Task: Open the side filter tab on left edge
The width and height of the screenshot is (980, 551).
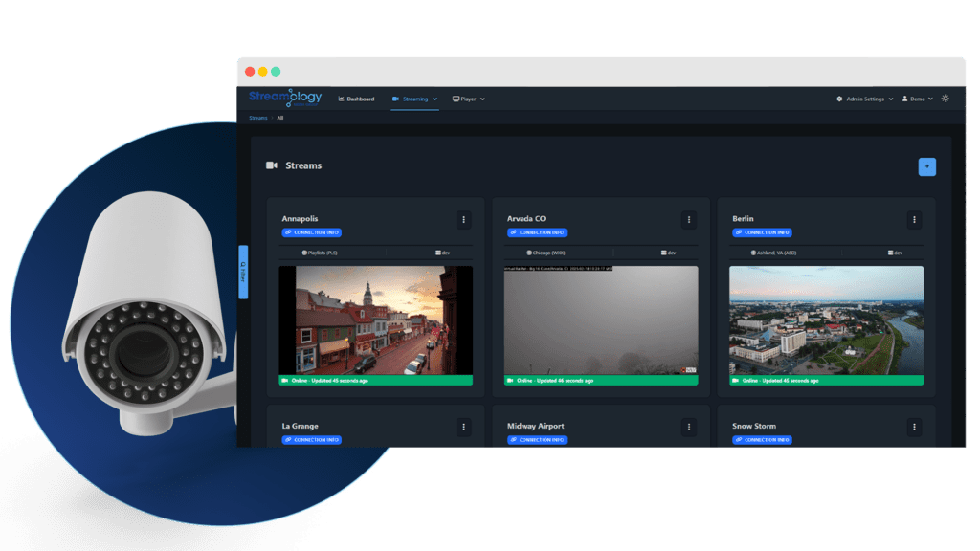Action: 243,272
